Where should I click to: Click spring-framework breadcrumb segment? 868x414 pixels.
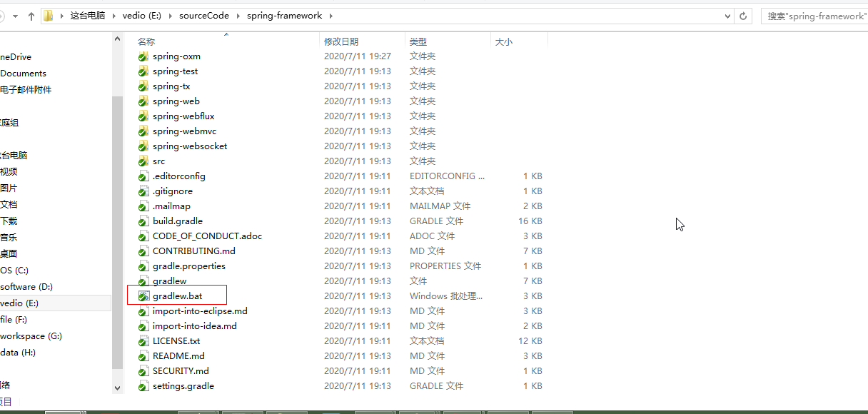[285, 16]
